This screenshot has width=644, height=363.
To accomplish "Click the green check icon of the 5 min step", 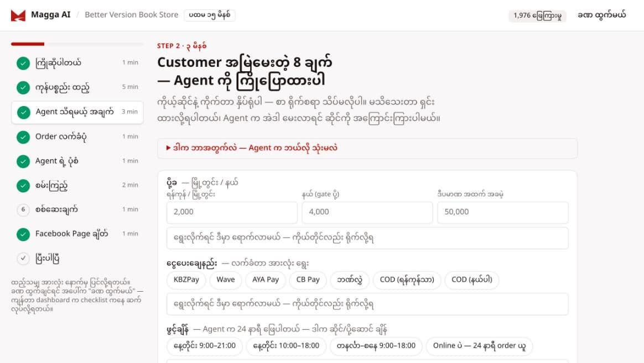I will 23,87.
